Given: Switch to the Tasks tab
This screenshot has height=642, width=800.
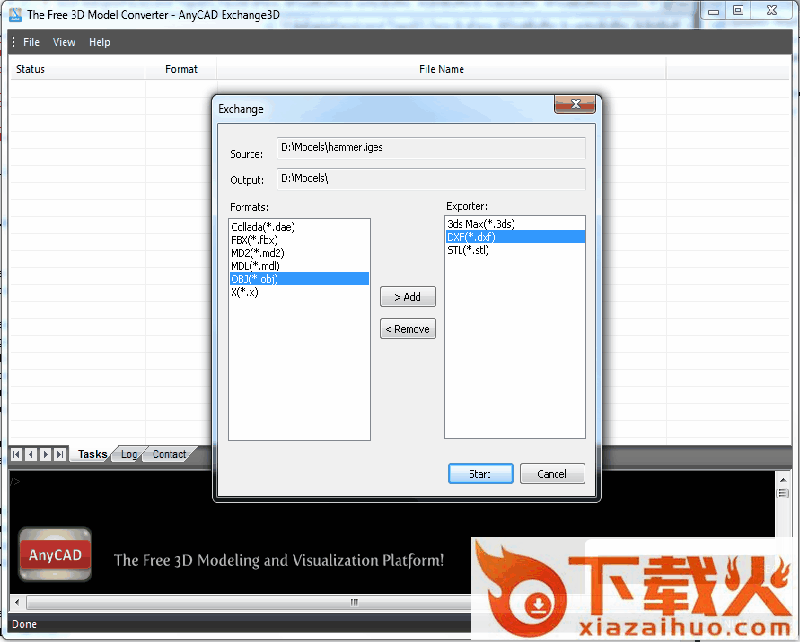Looking at the screenshot, I should coord(92,454).
